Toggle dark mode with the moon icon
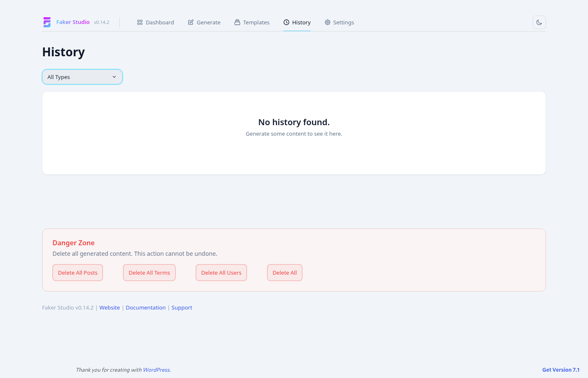The image size is (588, 378). pyautogui.click(x=539, y=22)
